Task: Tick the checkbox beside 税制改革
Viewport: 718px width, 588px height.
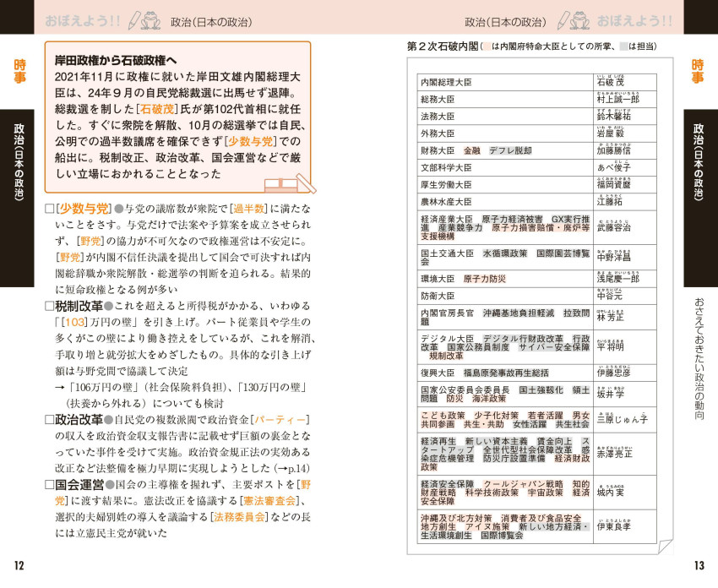Action: [x=50, y=307]
